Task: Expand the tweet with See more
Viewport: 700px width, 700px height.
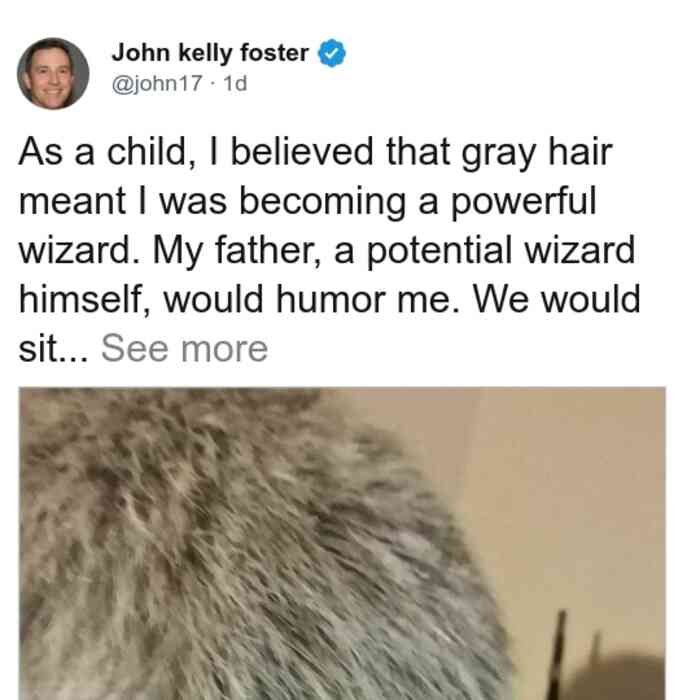Action: coord(184,349)
